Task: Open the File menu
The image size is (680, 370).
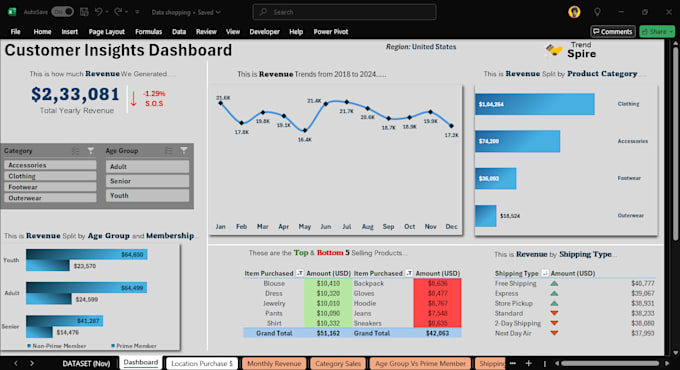Action: [x=16, y=32]
